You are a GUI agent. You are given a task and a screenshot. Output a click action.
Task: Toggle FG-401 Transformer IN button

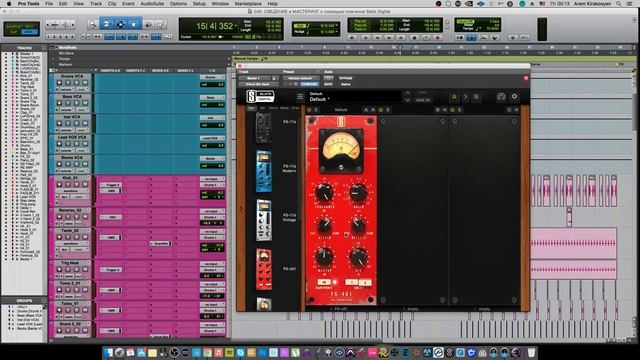point(325,282)
